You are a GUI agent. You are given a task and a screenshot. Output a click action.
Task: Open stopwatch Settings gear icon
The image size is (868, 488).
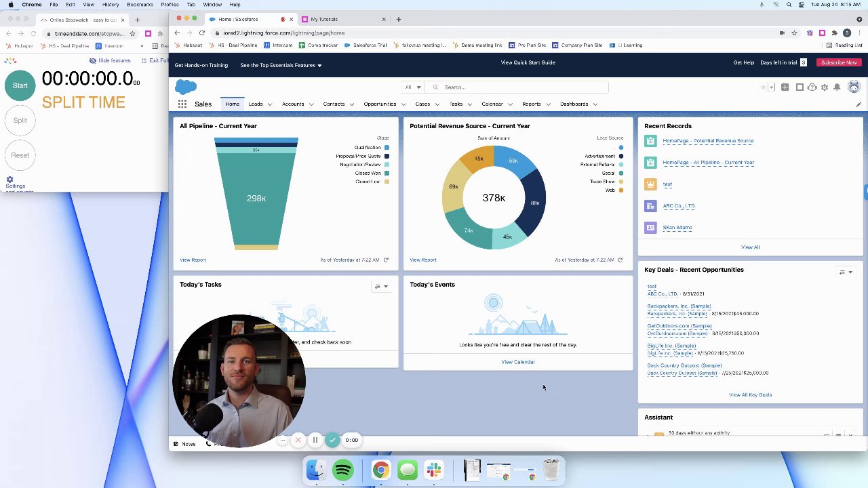9,180
